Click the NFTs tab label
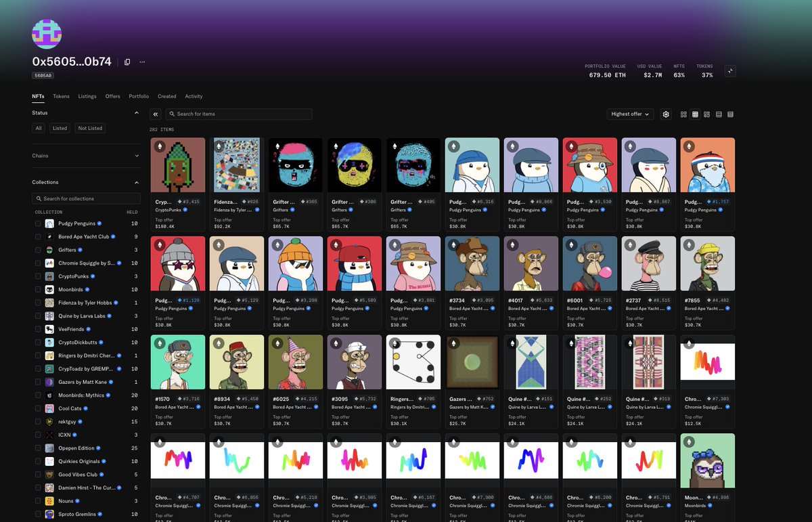 (x=38, y=96)
